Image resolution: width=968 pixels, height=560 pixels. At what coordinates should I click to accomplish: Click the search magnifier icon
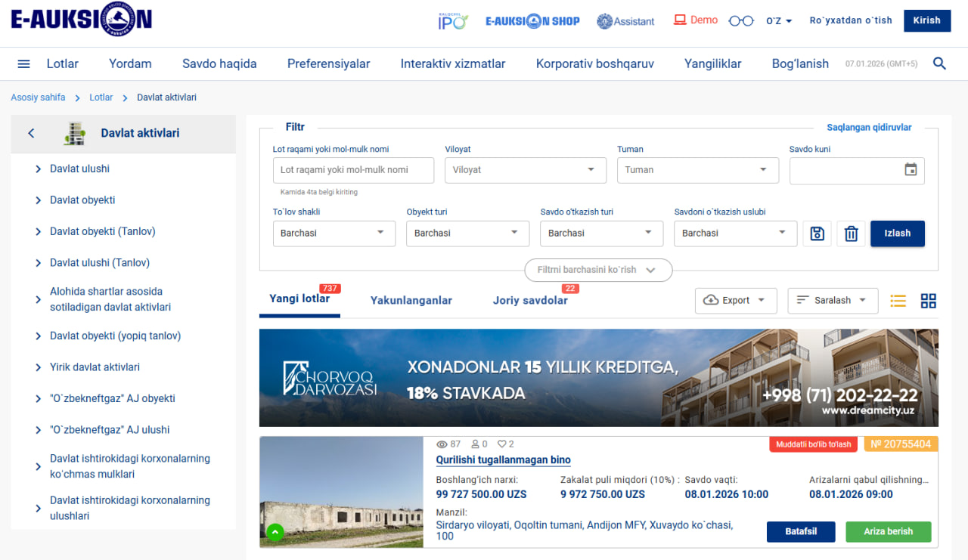coord(939,64)
